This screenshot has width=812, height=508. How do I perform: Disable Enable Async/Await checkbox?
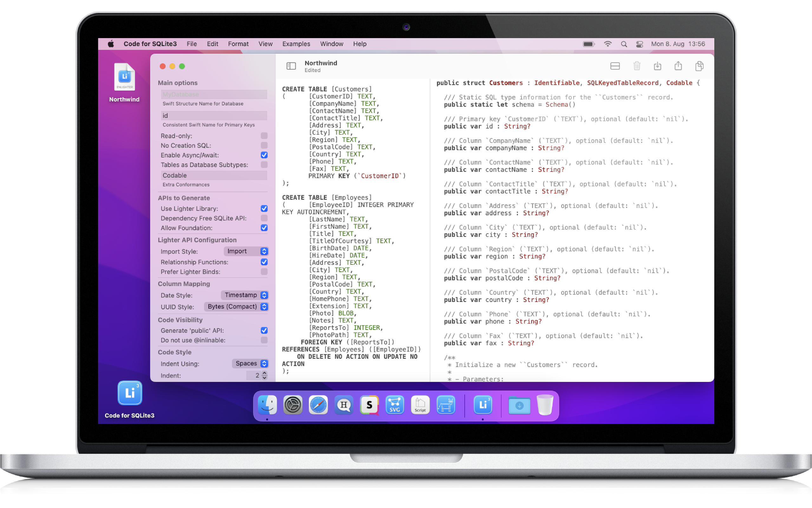tap(264, 155)
